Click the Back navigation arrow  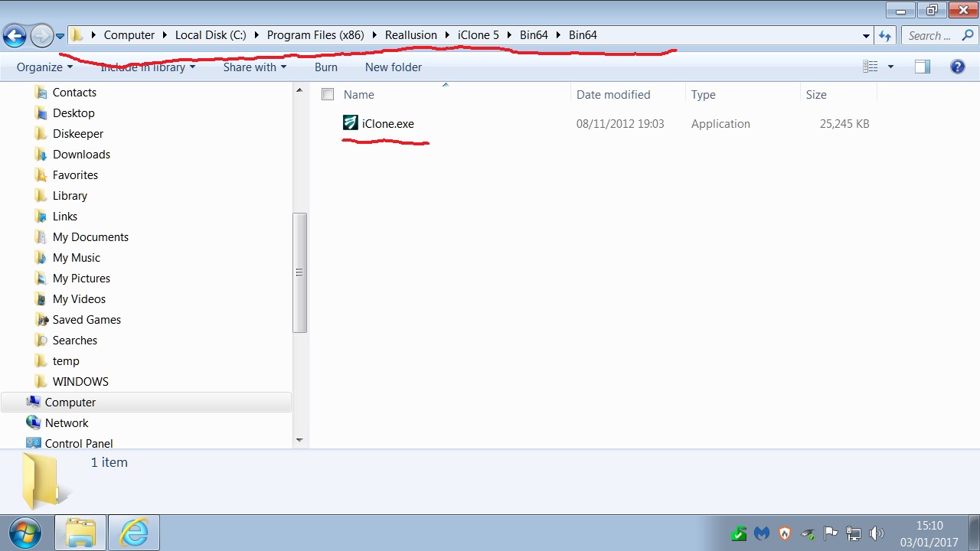(x=15, y=35)
